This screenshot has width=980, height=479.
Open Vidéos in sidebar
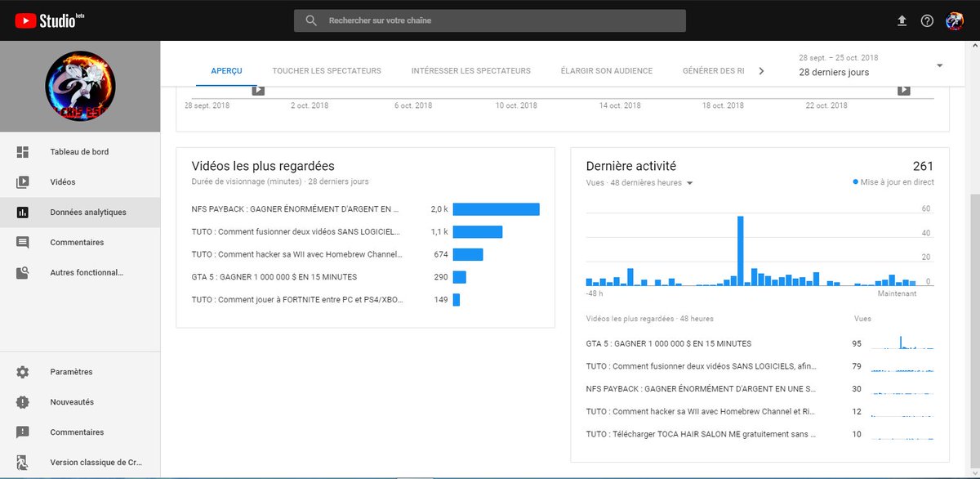coord(80,182)
